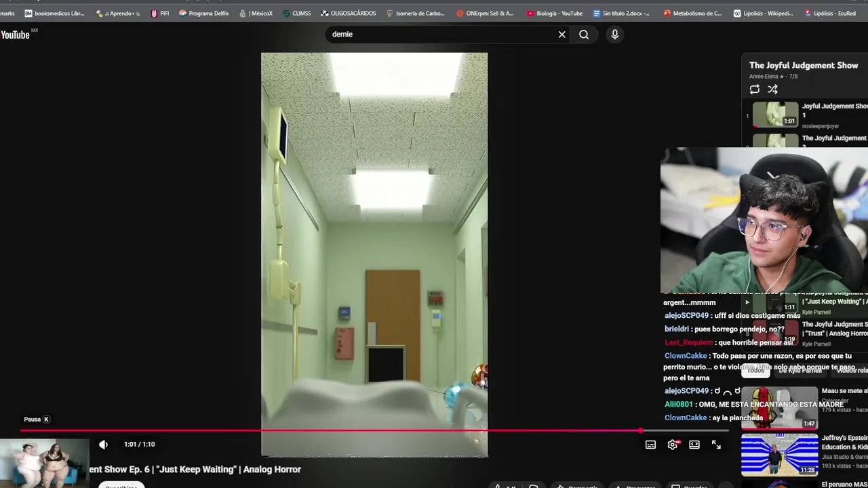Click the like button below the video
Viewport: 868px width, 488px height.
(x=505, y=486)
